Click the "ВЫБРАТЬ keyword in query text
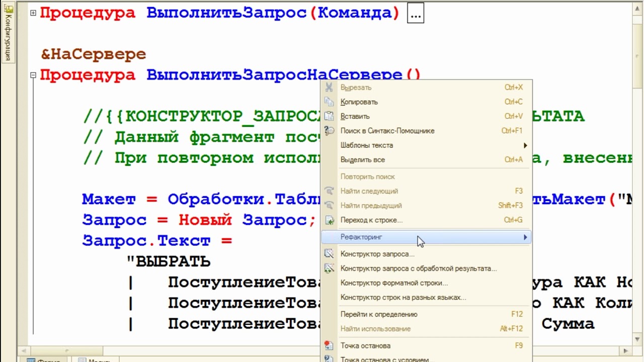 pos(168,262)
